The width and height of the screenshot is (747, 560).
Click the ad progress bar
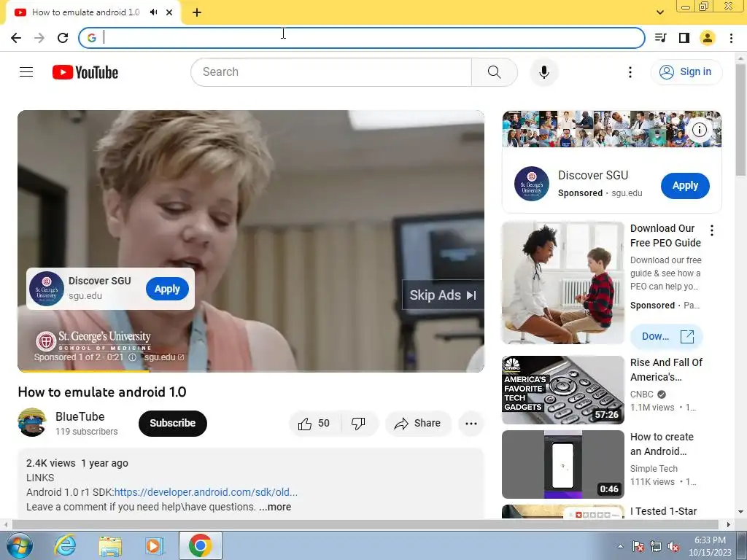pos(251,371)
